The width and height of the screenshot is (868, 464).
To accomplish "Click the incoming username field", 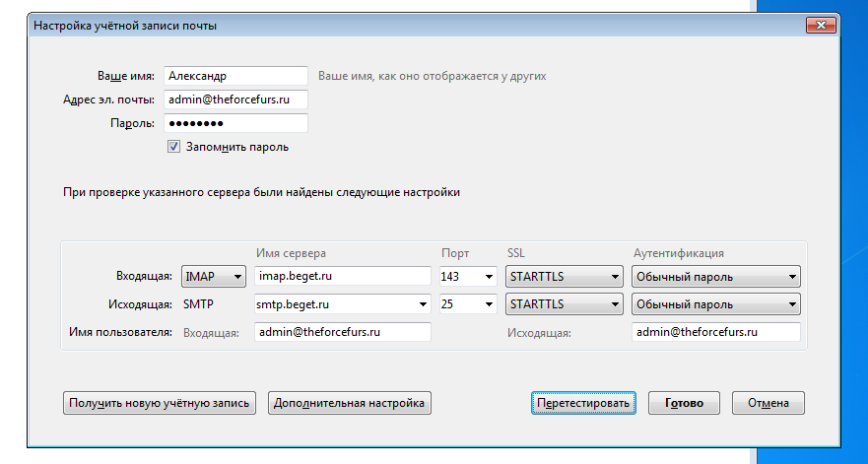I will [x=343, y=332].
